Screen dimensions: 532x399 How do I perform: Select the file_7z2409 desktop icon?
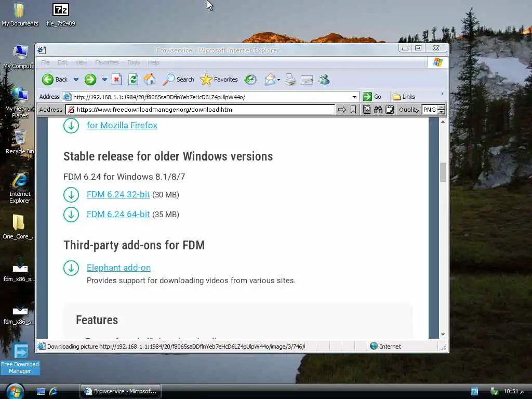[61, 15]
